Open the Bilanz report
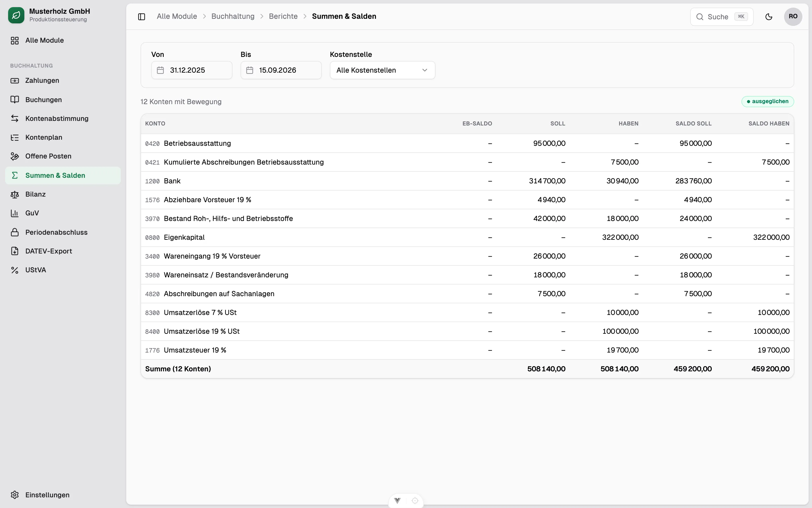Viewport: 812px width, 508px height. (63, 194)
